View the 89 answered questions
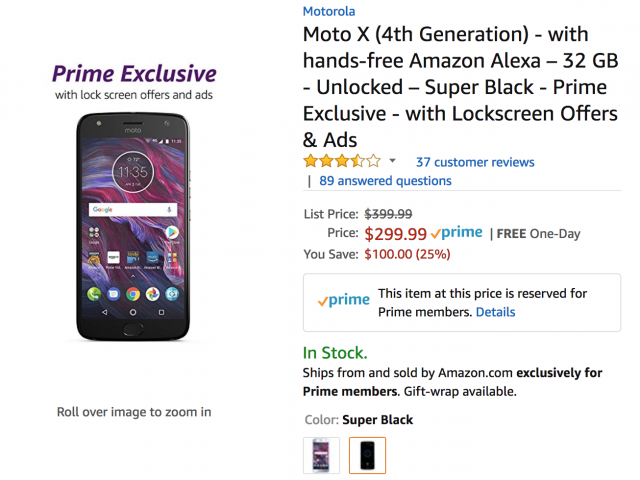 click(385, 181)
